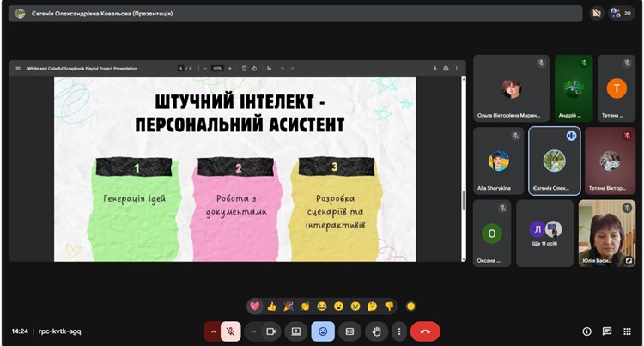
Task: Show the participants list with 20 people
Action: pos(621,13)
